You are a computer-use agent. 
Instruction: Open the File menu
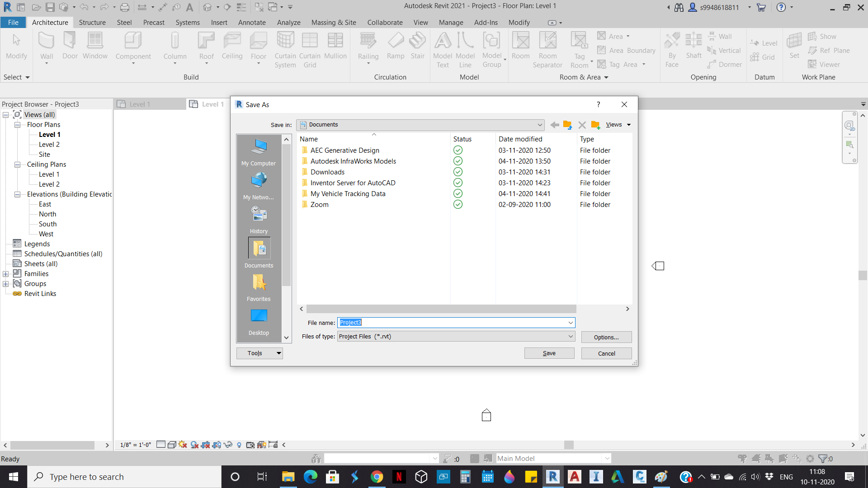(x=13, y=22)
